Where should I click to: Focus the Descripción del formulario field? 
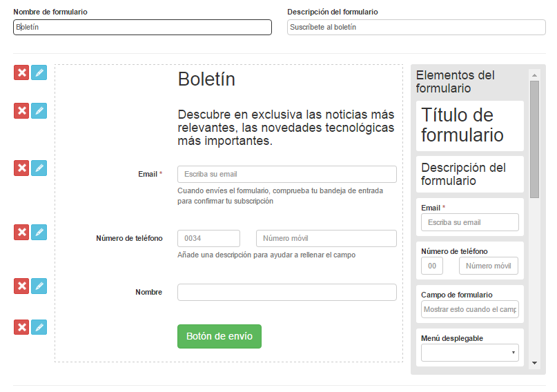point(416,27)
